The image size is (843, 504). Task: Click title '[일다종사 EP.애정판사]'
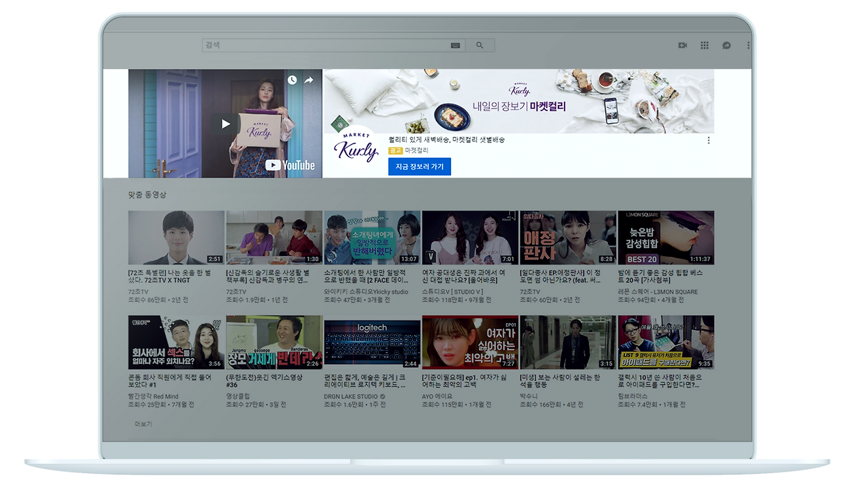561,276
